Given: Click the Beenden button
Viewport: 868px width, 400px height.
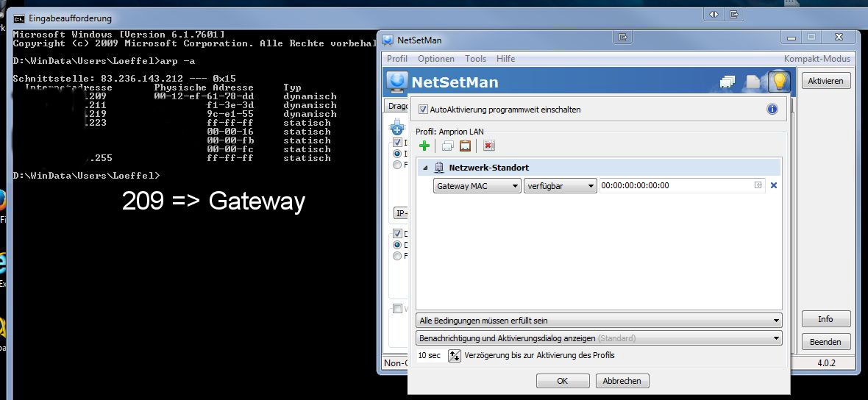Looking at the screenshot, I should [x=825, y=342].
